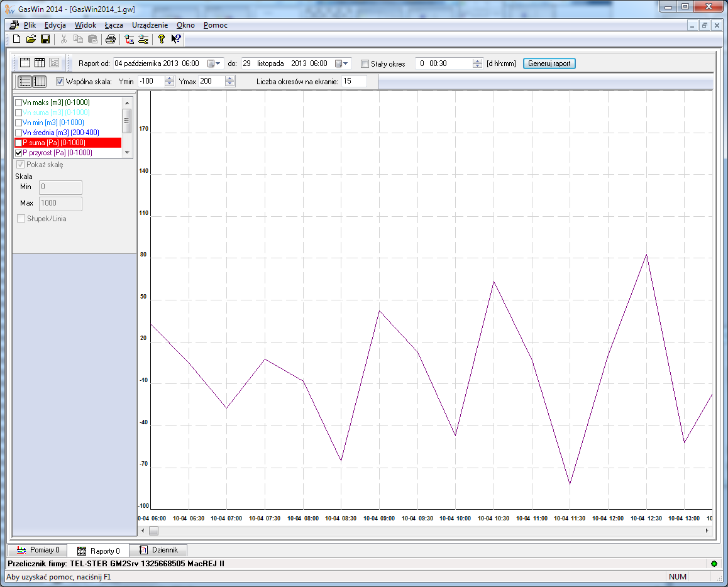Select the first table report view icon
The width and height of the screenshot is (728, 587).
pyautogui.click(x=25, y=63)
